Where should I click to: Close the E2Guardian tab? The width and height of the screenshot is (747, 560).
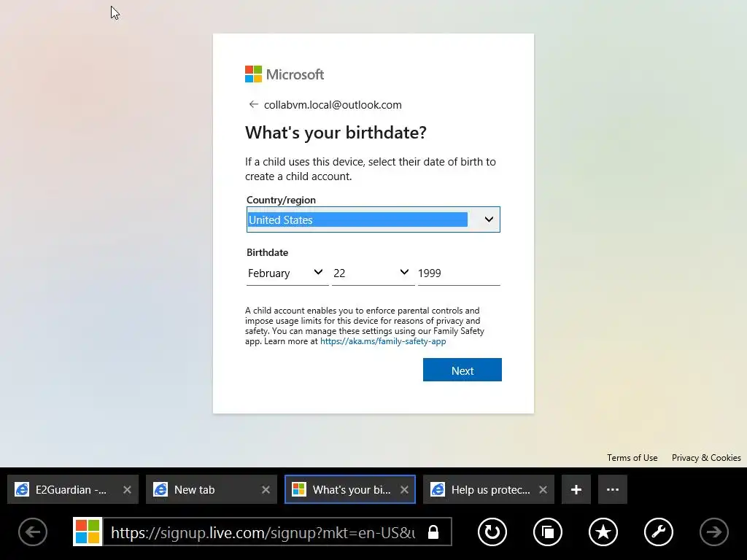tap(127, 489)
